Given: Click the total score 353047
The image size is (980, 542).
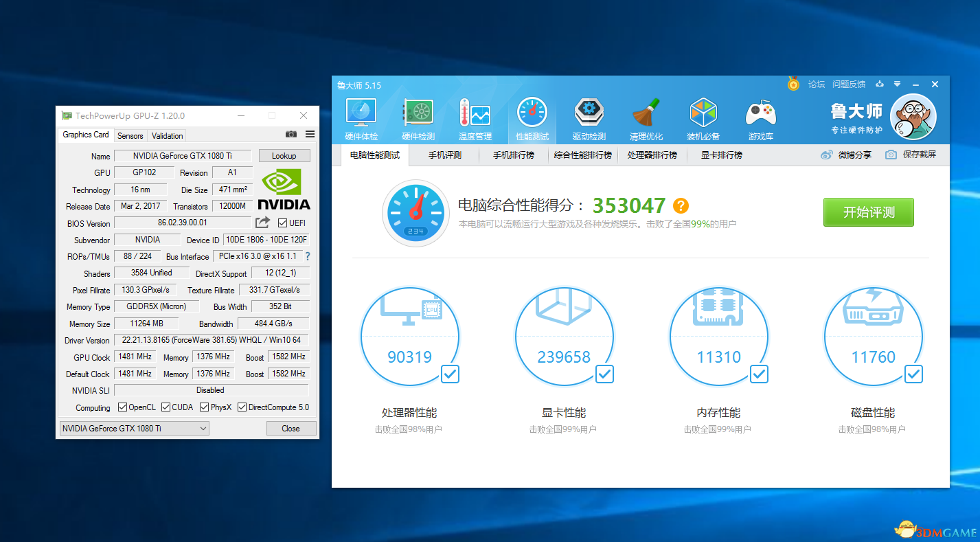Looking at the screenshot, I should click(x=629, y=205).
